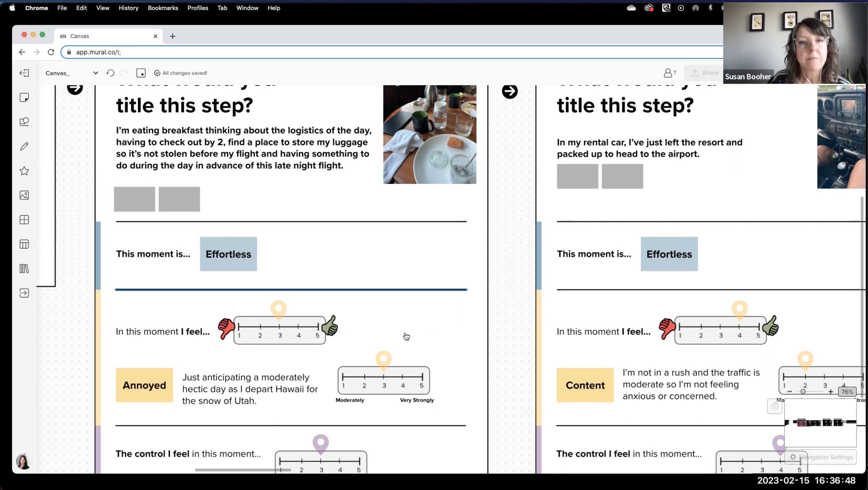Click the black arrow beside breakfast step
The width and height of the screenshot is (868, 490).
point(75,88)
